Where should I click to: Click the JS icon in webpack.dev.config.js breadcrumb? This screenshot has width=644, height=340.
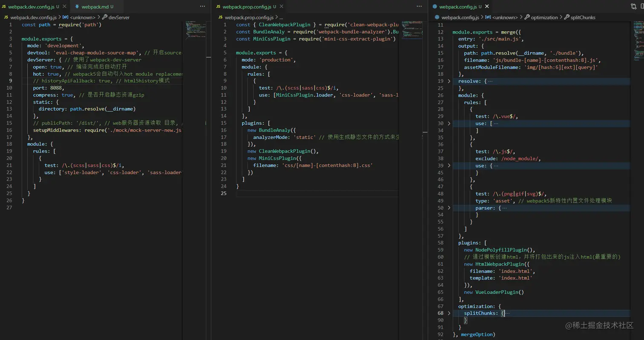[6, 17]
